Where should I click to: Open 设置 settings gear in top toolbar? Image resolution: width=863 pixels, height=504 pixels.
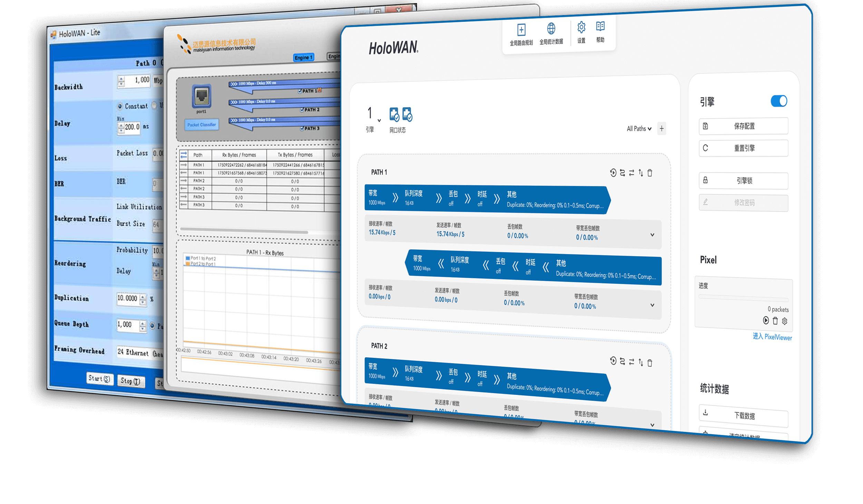[581, 27]
